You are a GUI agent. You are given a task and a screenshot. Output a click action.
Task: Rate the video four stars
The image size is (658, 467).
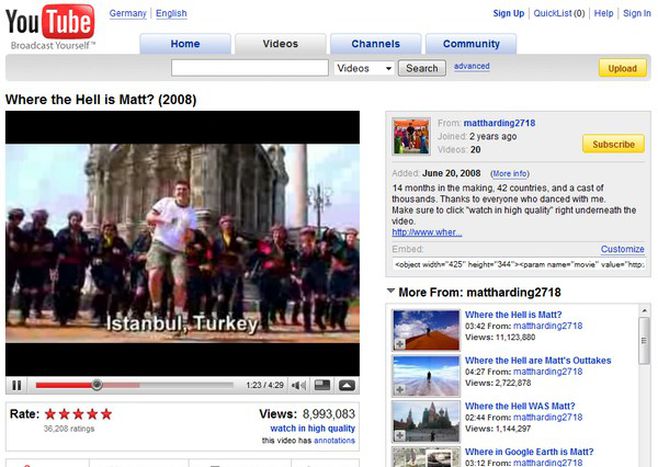pos(92,415)
